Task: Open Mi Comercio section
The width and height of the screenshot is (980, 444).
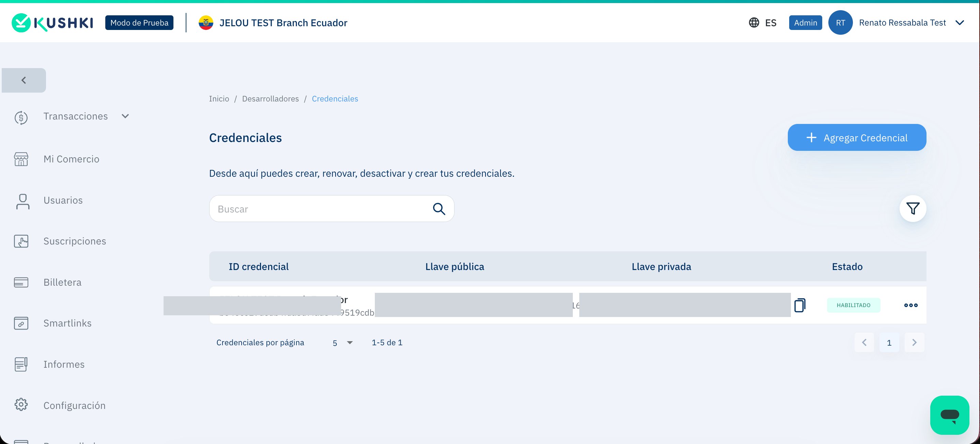Action: (x=71, y=159)
